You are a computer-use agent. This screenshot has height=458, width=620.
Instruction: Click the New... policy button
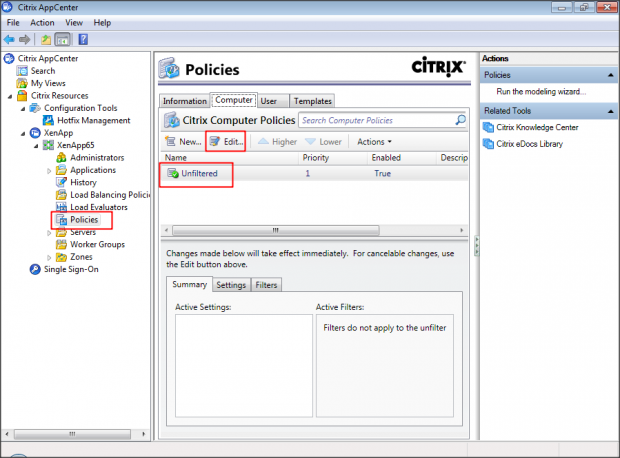[183, 142]
